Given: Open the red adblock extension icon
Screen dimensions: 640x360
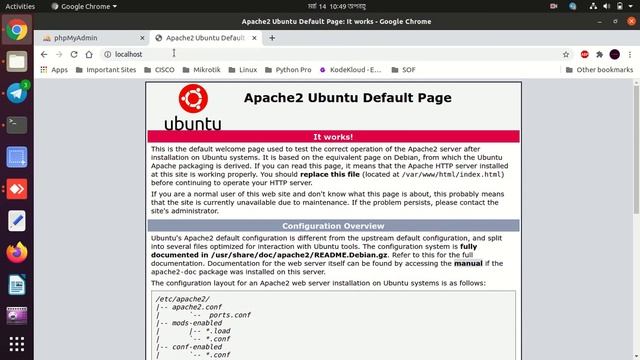Looking at the screenshot, I should click(584, 54).
